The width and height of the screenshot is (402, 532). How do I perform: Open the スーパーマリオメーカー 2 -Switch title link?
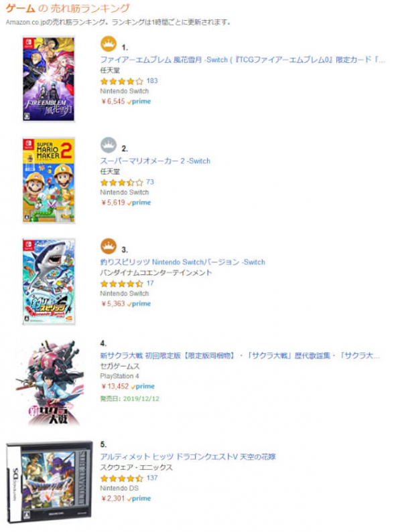click(x=155, y=161)
